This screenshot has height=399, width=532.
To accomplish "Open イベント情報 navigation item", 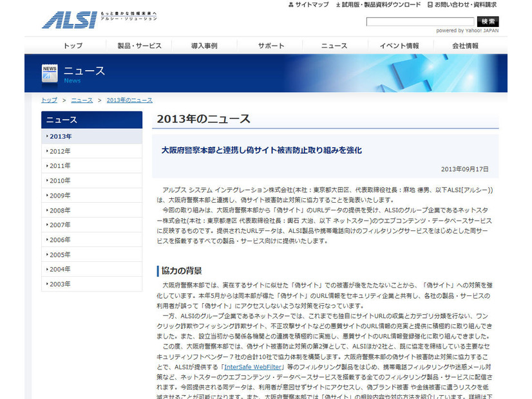I will (x=399, y=46).
